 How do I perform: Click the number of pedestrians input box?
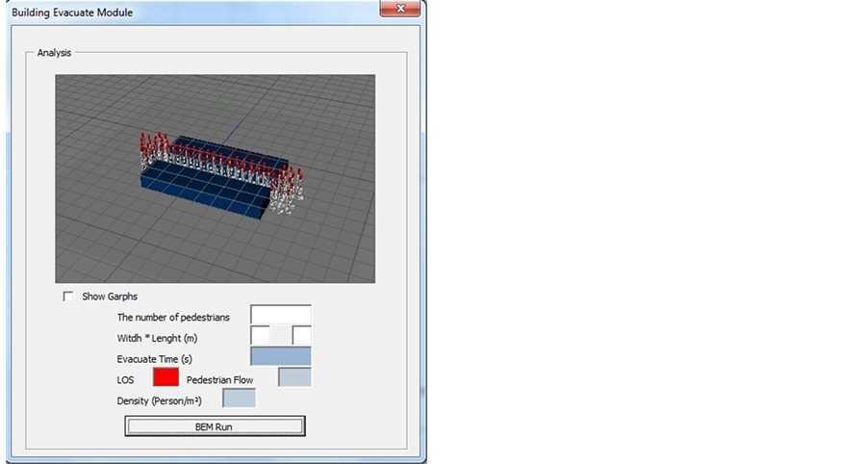pos(281,315)
